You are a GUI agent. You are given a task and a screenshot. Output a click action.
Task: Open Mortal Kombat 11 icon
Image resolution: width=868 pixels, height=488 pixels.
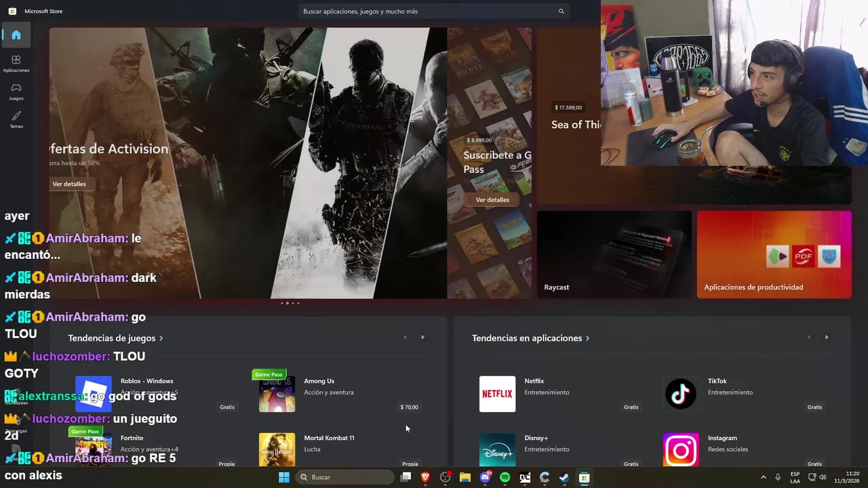277,450
